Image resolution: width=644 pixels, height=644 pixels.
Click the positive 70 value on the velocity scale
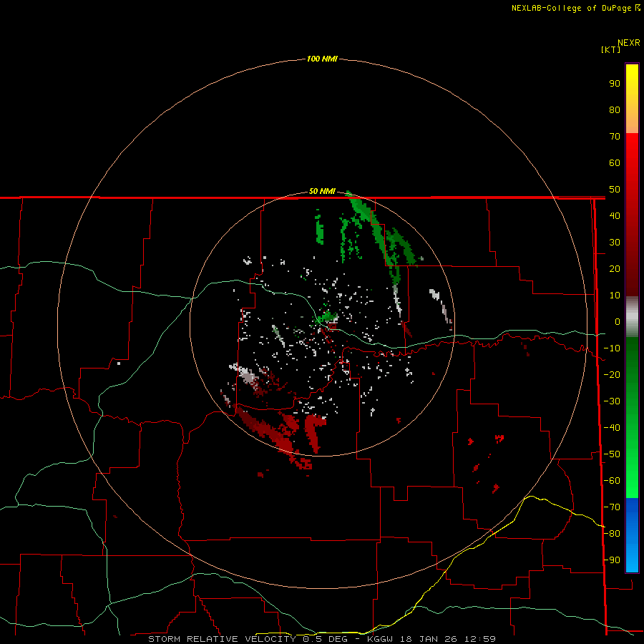615,137
